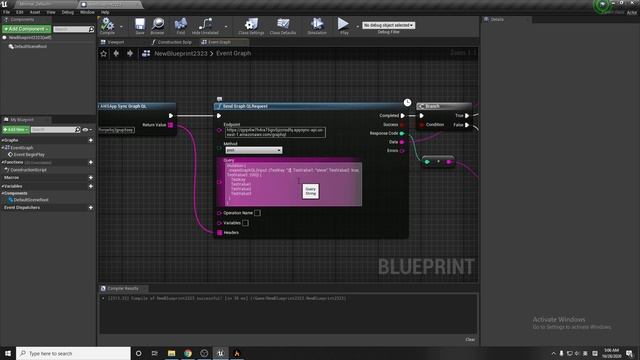Image resolution: width=640 pixels, height=360 pixels.
Task: Collapse the Functions section
Action: [x=2, y=162]
